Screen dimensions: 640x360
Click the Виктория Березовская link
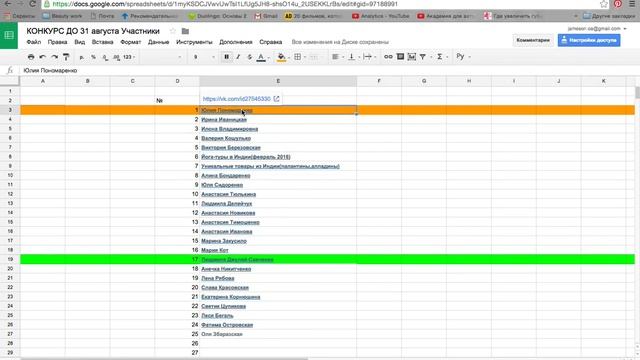click(x=231, y=147)
